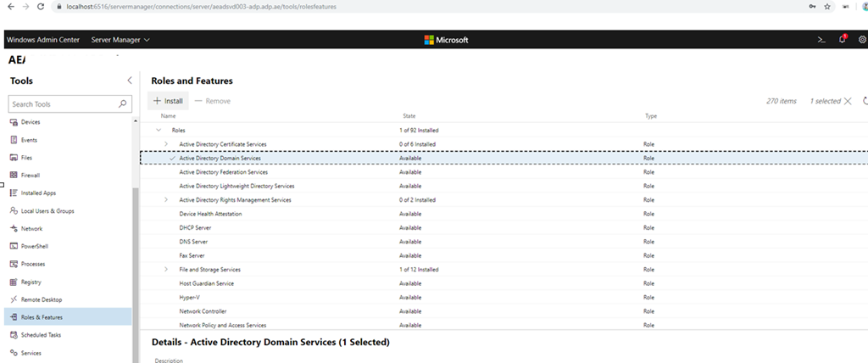Reload page with browser refresh icon
Image resolution: width=868 pixels, height=363 pixels.
coord(41,7)
